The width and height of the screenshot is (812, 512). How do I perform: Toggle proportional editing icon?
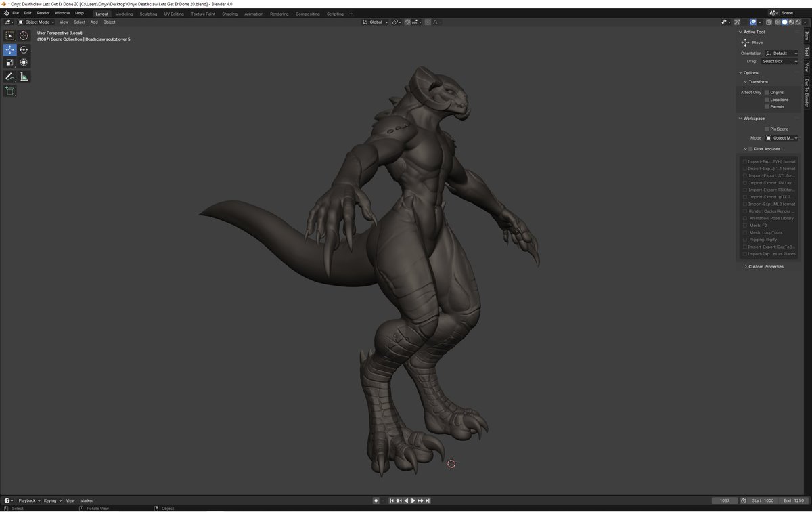pos(428,22)
